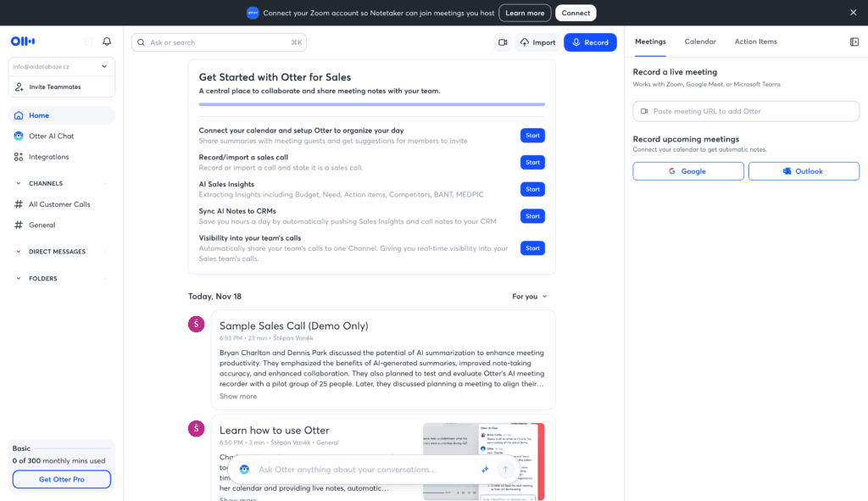The height and width of the screenshot is (501, 868).
Task: Click the sparkle icon in the Ask Otter bar
Action: point(486,469)
